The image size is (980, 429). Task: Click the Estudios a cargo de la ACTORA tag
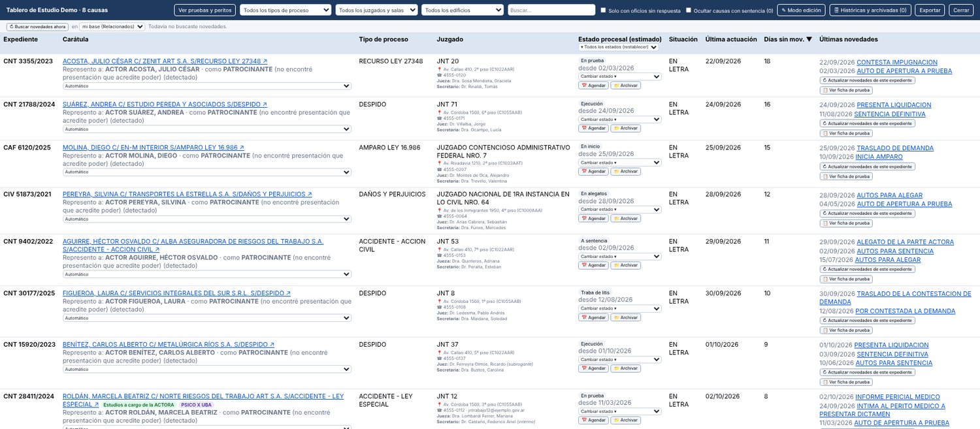point(138,405)
